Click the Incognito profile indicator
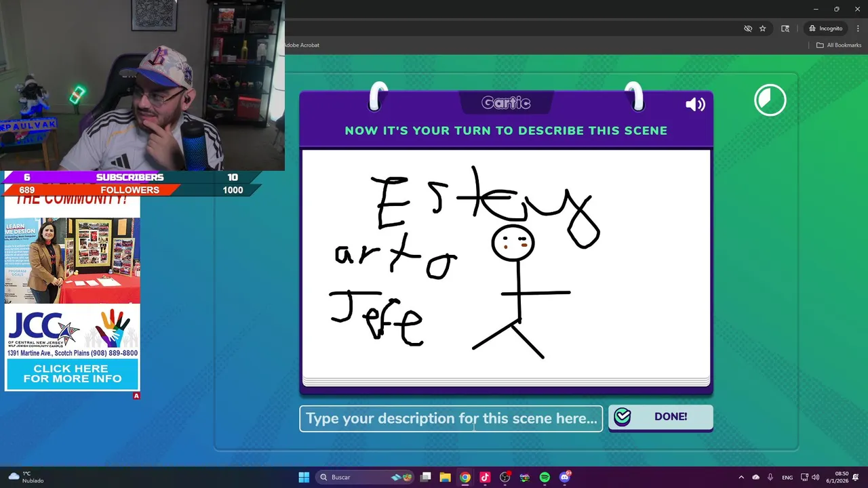The width and height of the screenshot is (868, 488). click(825, 28)
